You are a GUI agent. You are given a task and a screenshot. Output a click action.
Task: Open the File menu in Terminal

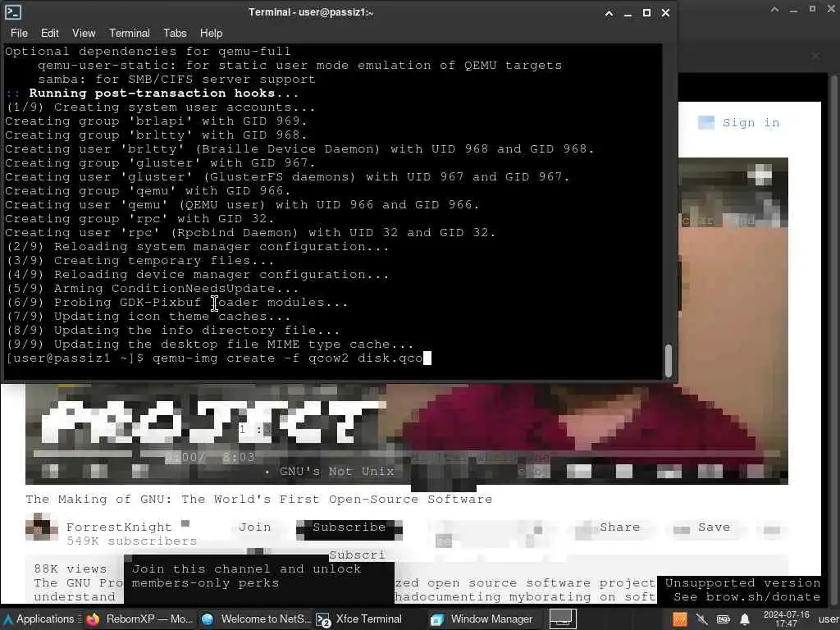pyautogui.click(x=19, y=33)
